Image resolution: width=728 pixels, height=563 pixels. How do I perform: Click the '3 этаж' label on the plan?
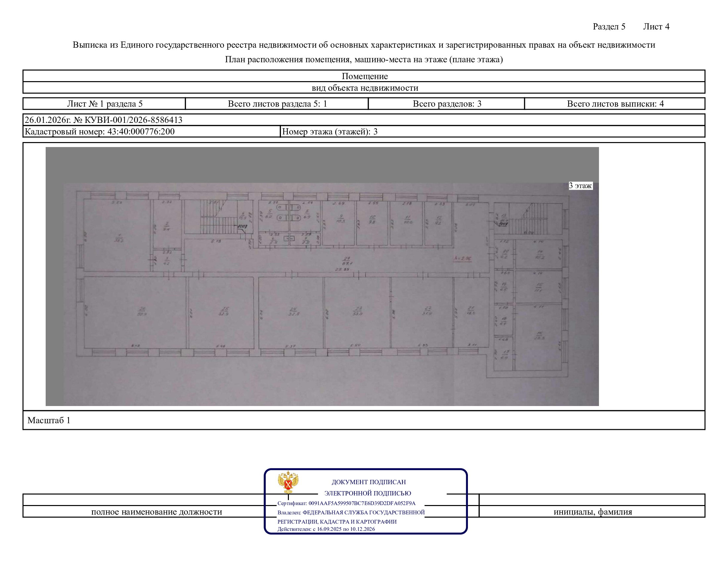(x=580, y=186)
